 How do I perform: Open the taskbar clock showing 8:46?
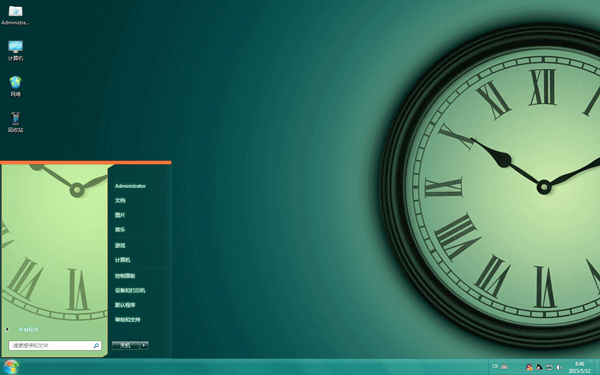(579, 367)
